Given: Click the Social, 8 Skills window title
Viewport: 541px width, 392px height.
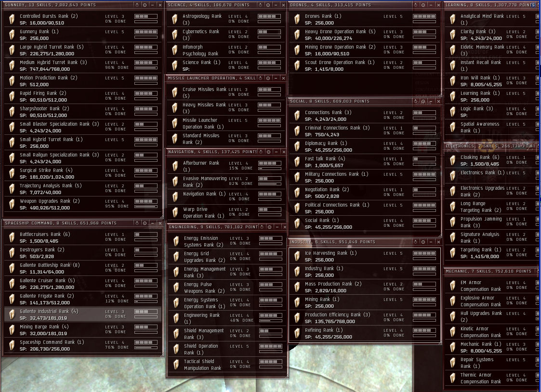Looking at the screenshot, I should 330,101.
